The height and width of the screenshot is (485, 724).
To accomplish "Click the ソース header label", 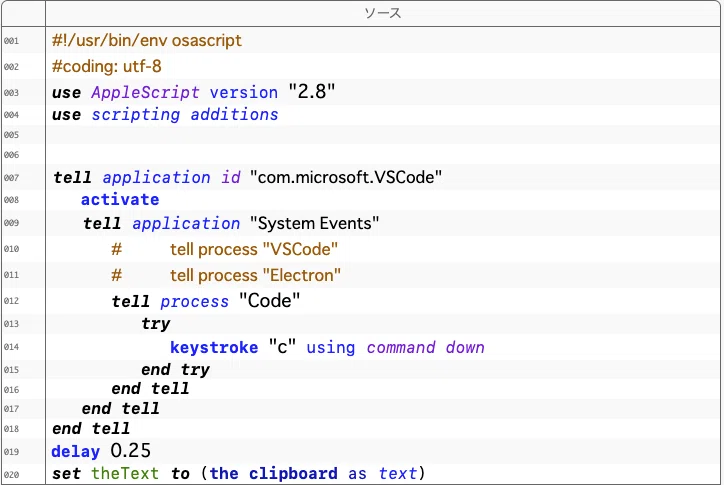I will (382, 13).
